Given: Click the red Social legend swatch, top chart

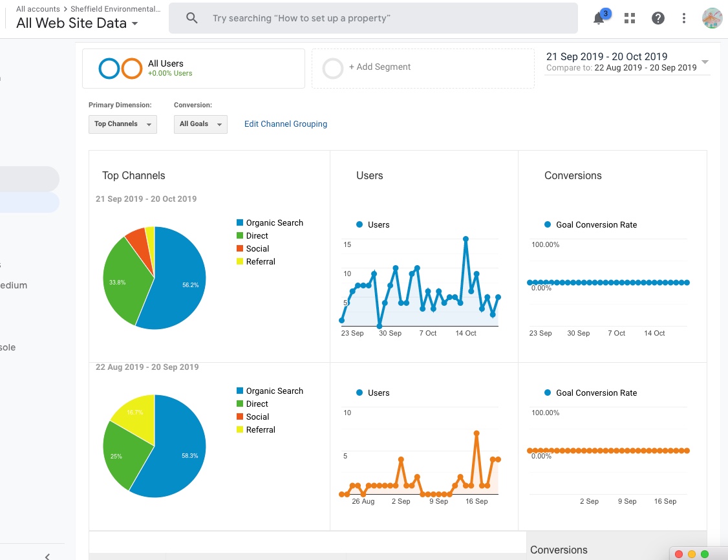Looking at the screenshot, I should 240,249.
